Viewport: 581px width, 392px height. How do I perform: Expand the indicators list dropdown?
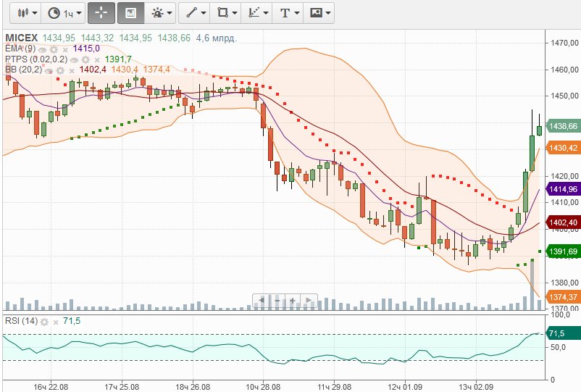point(160,13)
